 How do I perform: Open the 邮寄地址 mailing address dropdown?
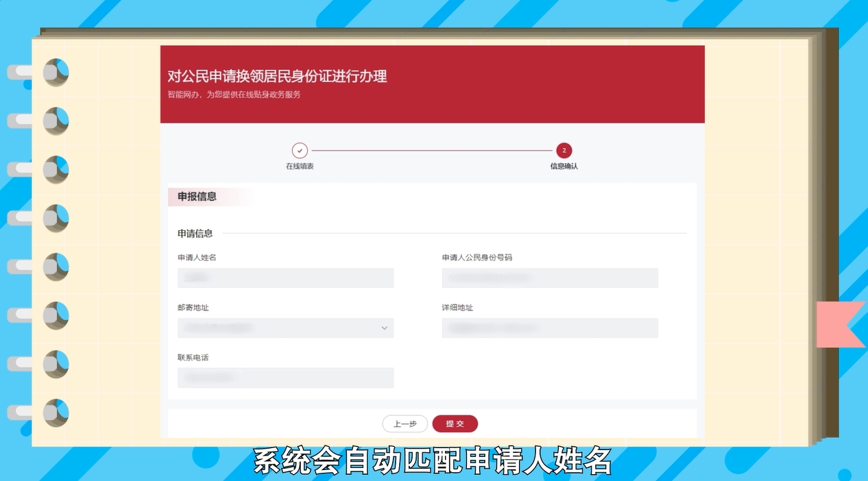pyautogui.click(x=285, y=328)
